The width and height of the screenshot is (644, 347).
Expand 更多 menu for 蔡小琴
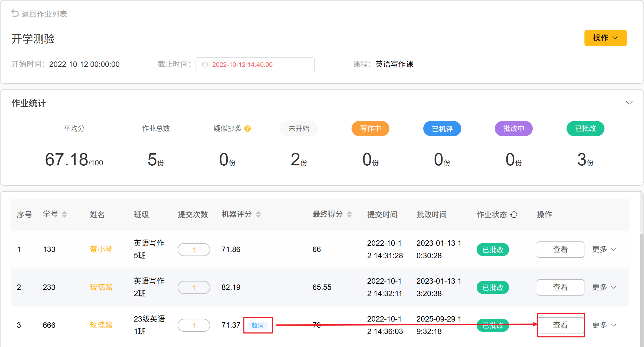tap(604, 249)
